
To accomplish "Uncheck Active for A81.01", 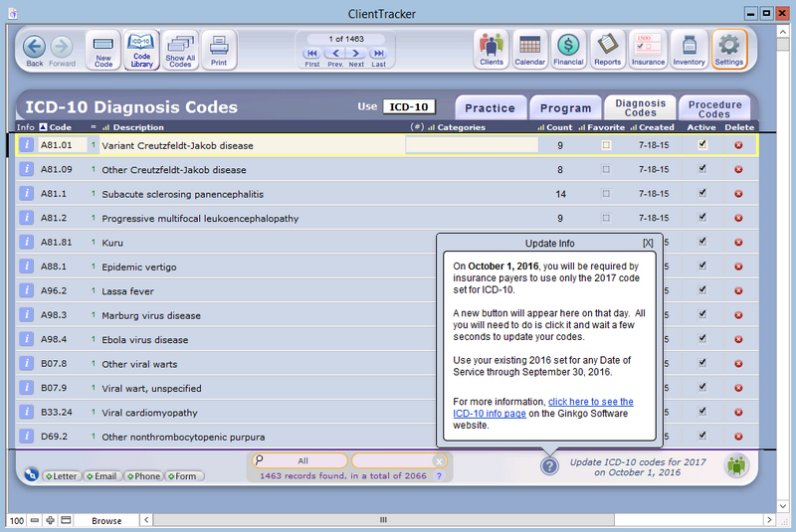I will 702,144.
